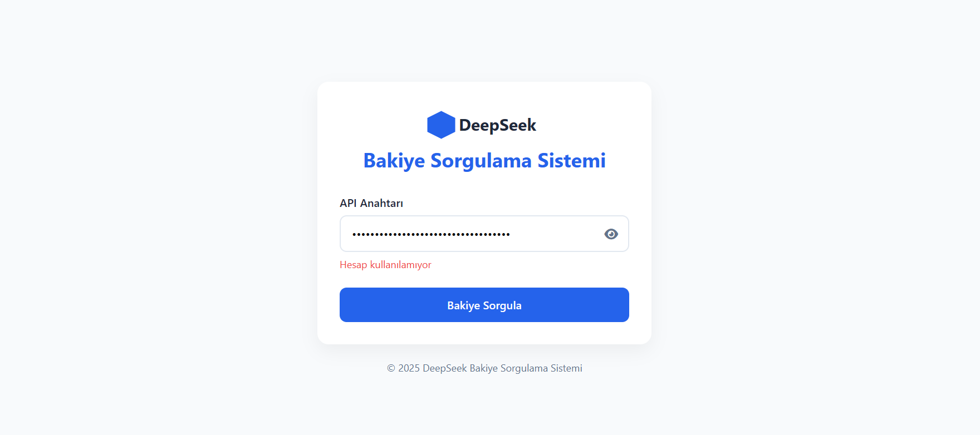The image size is (980, 435).
Task: Select the Bakiye Sorgulama Sistemi heading
Action: click(x=484, y=160)
